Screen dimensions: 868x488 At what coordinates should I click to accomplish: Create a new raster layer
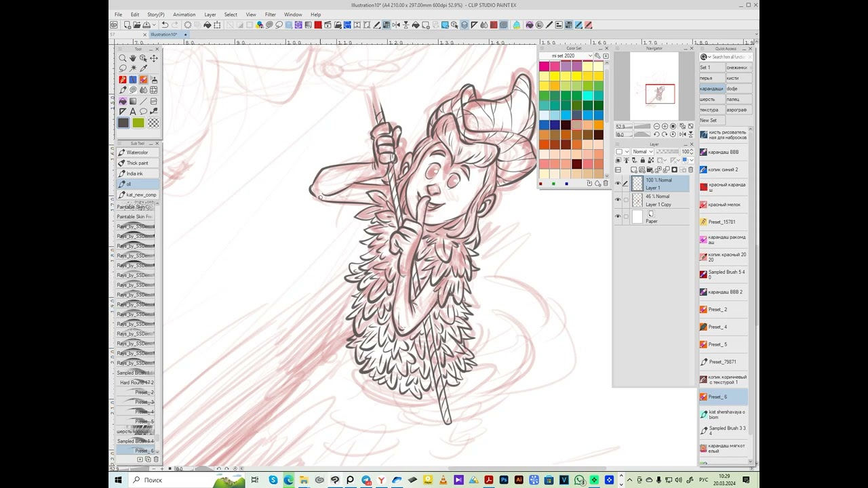click(633, 169)
